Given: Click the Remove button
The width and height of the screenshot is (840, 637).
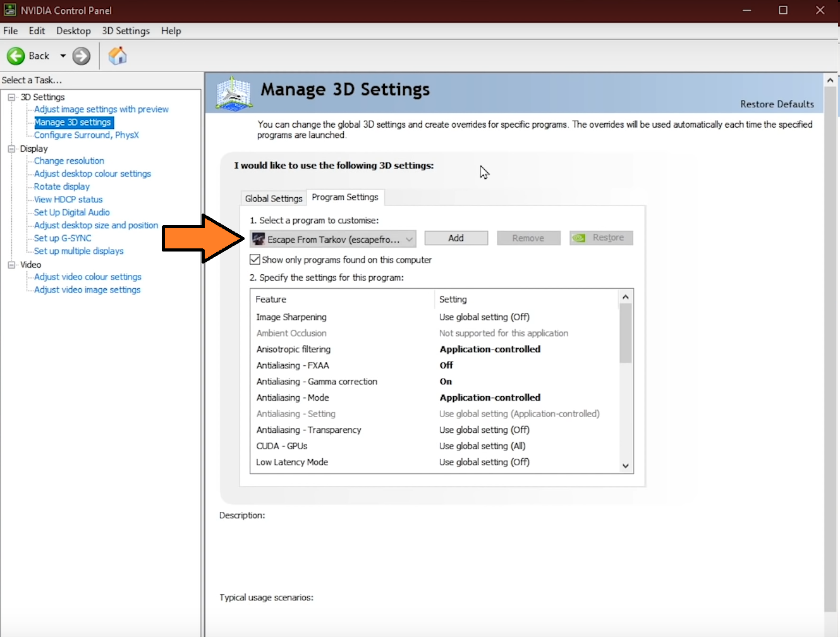Looking at the screenshot, I should (528, 238).
